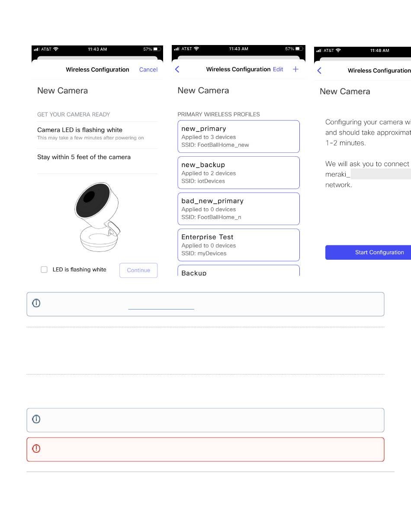411x532 pixels.
Task: Click 'SSID: FootBallHome_new' text
Action: coord(215,145)
